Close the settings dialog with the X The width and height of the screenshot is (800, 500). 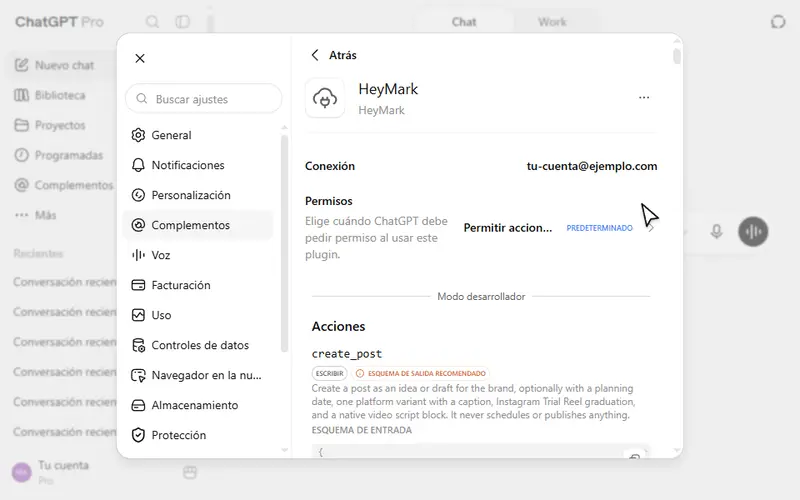click(140, 58)
